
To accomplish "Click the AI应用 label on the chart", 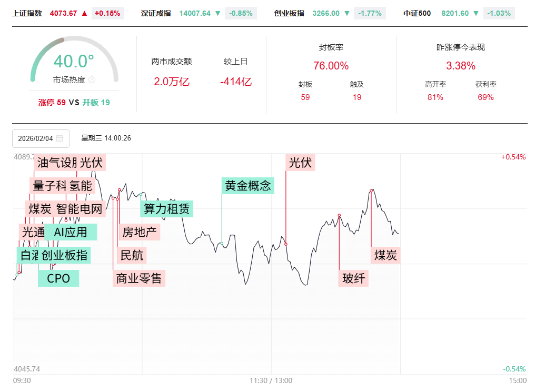I will pyautogui.click(x=71, y=232).
